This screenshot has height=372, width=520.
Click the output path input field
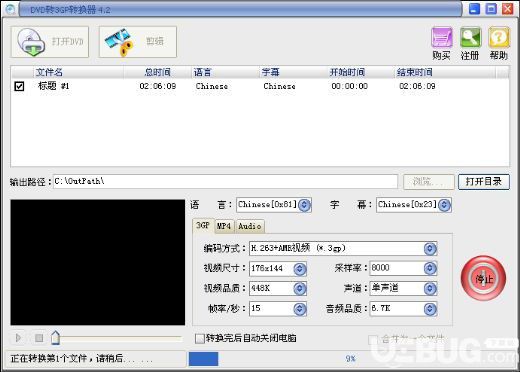tap(226, 181)
